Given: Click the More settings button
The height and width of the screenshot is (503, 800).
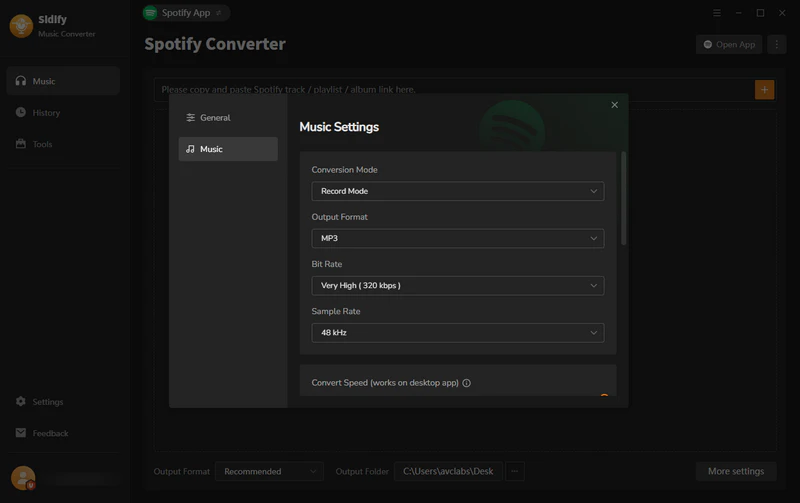Looking at the screenshot, I should pos(736,471).
